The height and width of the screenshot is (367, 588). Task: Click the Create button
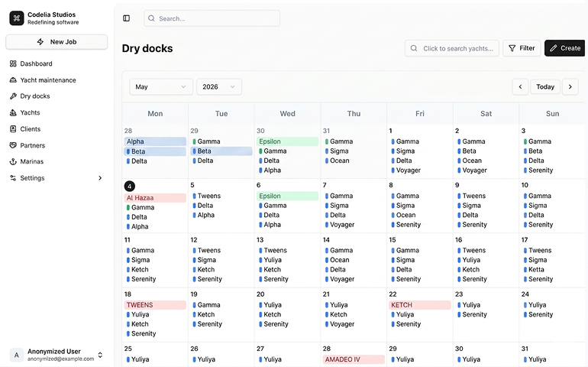(565, 48)
